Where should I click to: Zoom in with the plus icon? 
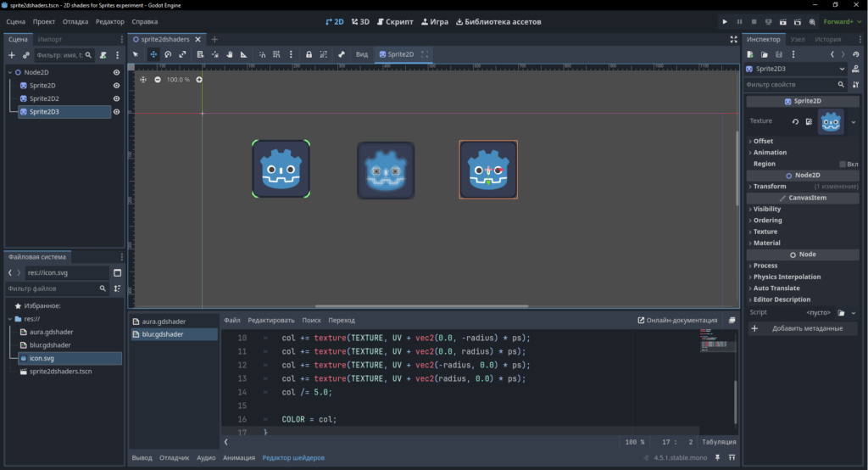pyautogui.click(x=199, y=80)
